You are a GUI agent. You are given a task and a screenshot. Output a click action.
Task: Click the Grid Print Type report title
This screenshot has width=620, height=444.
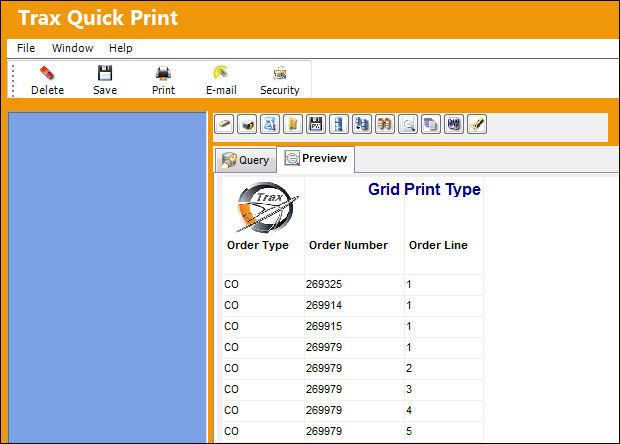point(424,189)
